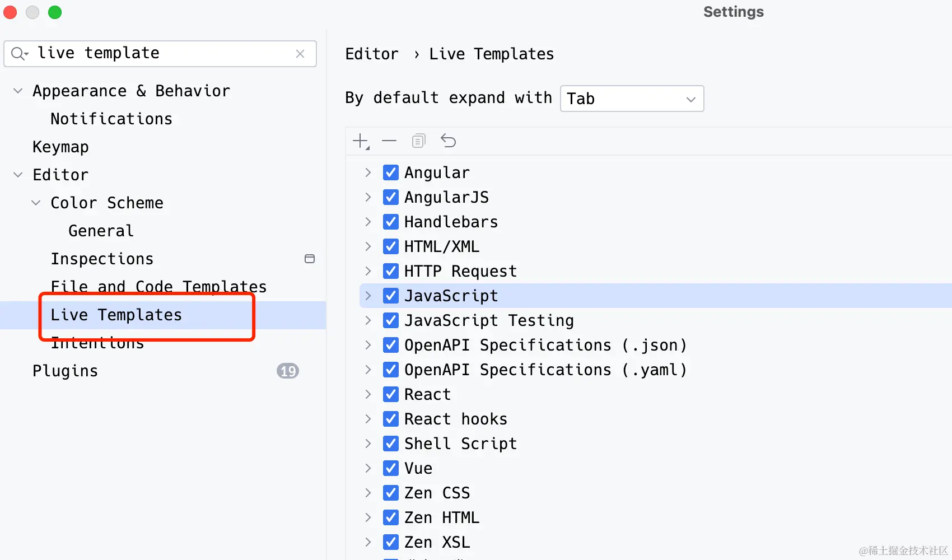The width and height of the screenshot is (952, 560).
Task: Toggle the HTML/XML checkbox
Action: coord(391,246)
